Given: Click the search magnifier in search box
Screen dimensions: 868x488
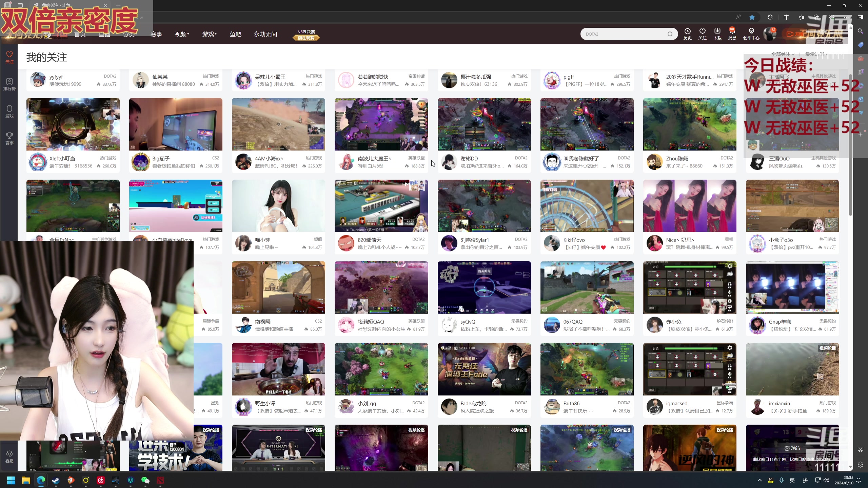Looking at the screenshot, I should pyautogui.click(x=670, y=34).
